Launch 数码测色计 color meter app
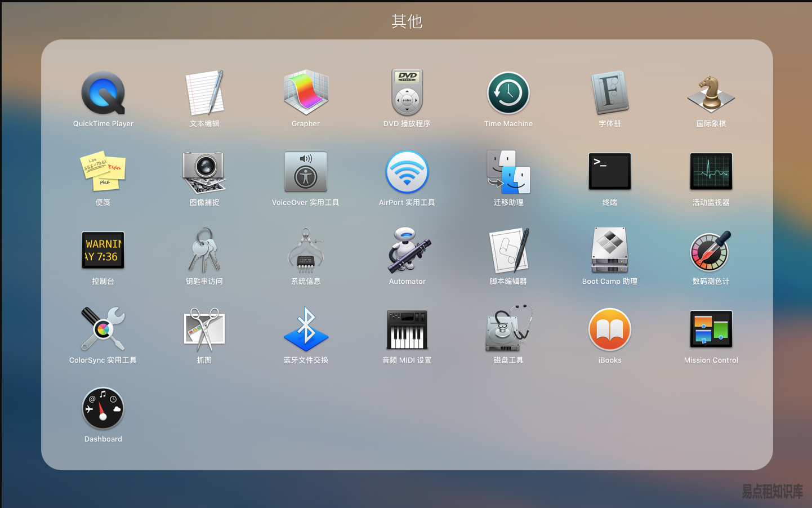 click(x=711, y=251)
